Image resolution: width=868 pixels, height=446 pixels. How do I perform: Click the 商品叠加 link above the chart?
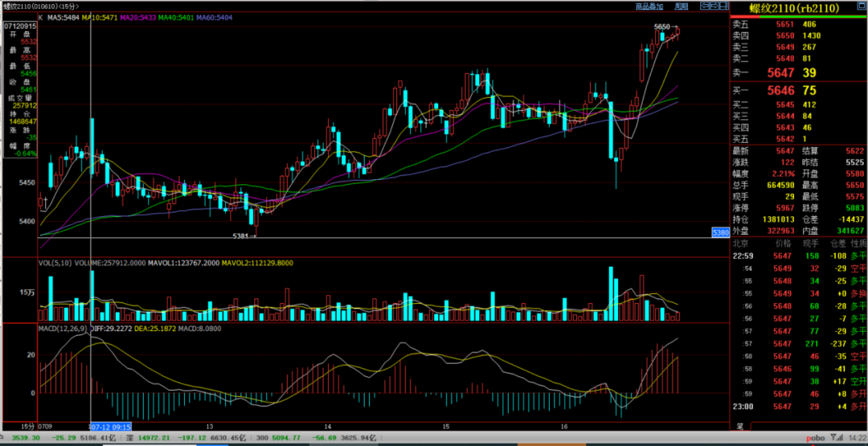pyautogui.click(x=649, y=6)
